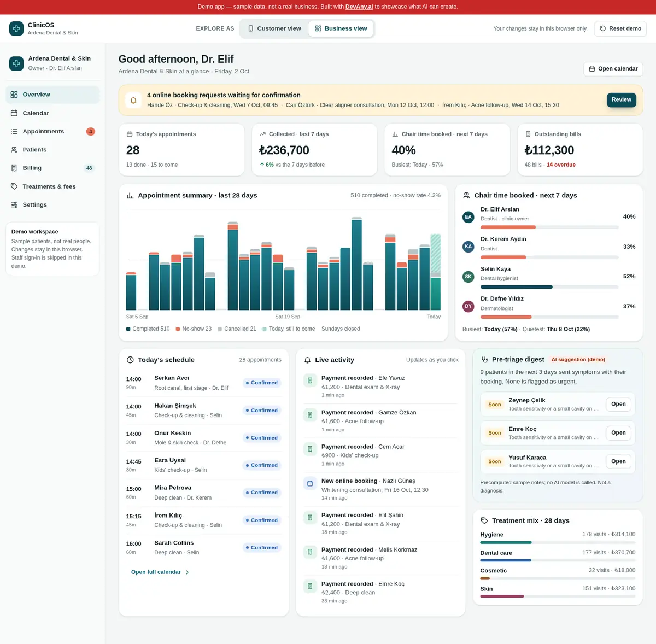Open the Overview sidebar section
Viewport: 656px width, 644px height.
(x=52, y=95)
